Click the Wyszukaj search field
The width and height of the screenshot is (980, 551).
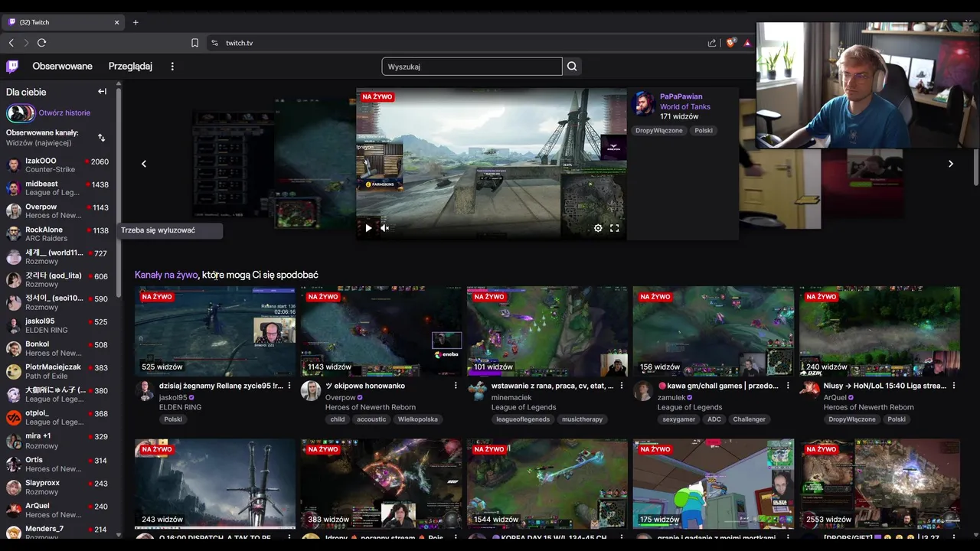pyautogui.click(x=472, y=67)
